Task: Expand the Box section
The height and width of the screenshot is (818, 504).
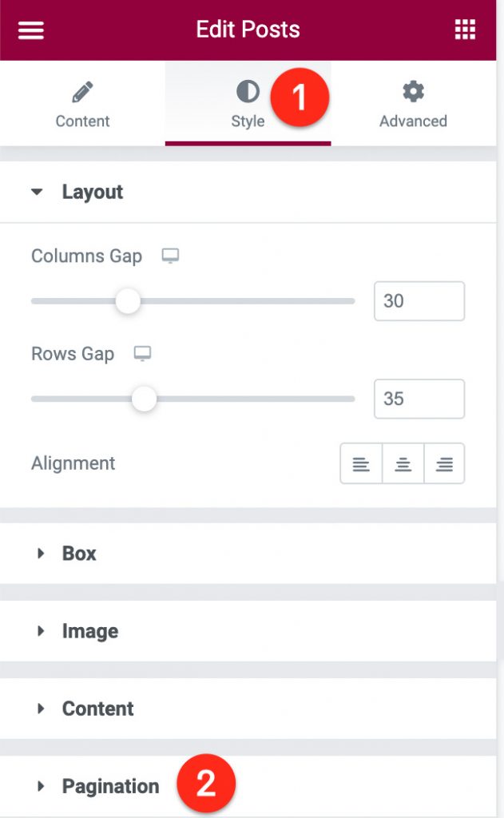Action: click(248, 554)
